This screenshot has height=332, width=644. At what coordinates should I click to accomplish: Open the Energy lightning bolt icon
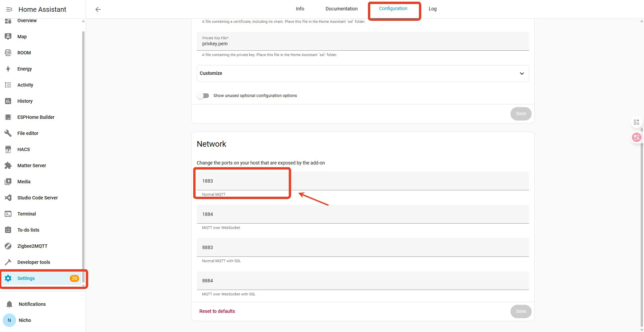[x=8, y=69]
